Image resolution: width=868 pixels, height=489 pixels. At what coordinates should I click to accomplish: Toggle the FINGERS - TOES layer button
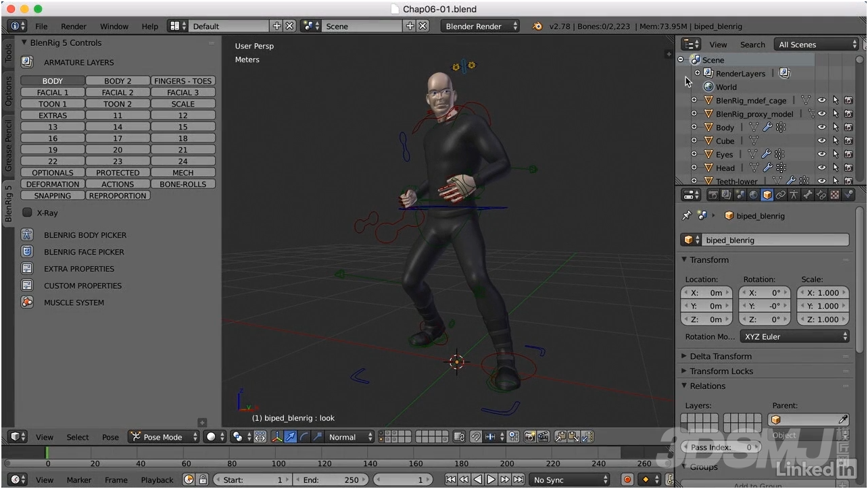point(183,81)
